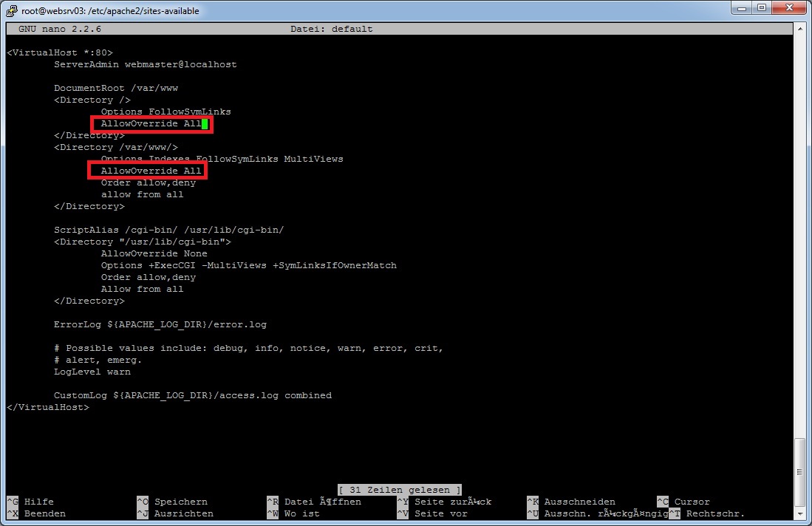
Task: Click '^R Datei öffnen' shortcut hint
Action: (314, 502)
